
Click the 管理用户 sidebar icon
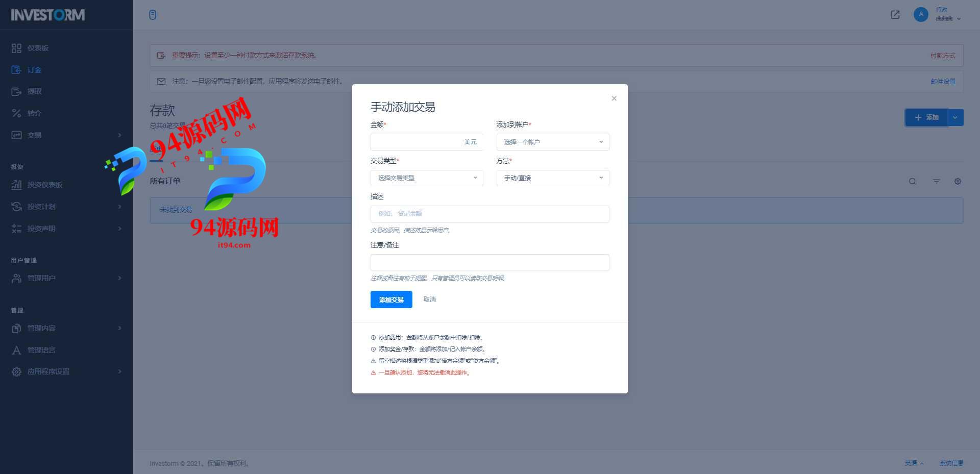point(17,278)
